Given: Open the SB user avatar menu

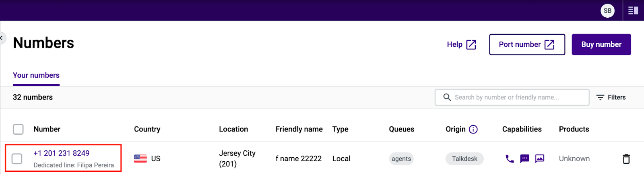Looking at the screenshot, I should (607, 10).
